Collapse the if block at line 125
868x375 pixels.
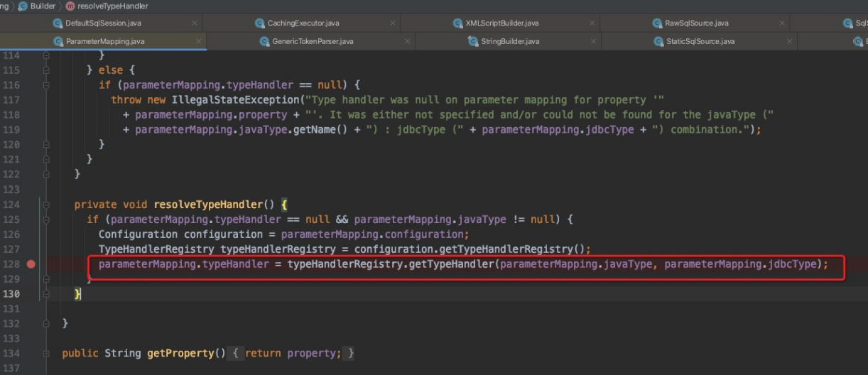click(46, 219)
